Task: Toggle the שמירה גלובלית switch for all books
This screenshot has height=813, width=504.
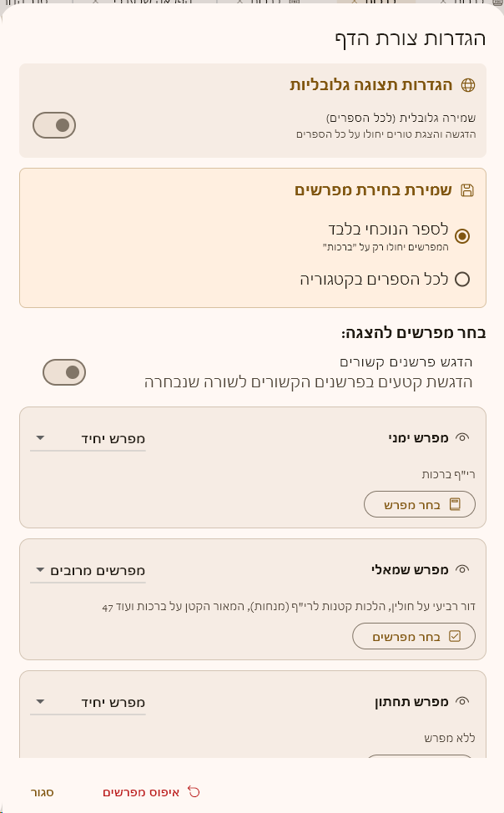Action: [54, 125]
